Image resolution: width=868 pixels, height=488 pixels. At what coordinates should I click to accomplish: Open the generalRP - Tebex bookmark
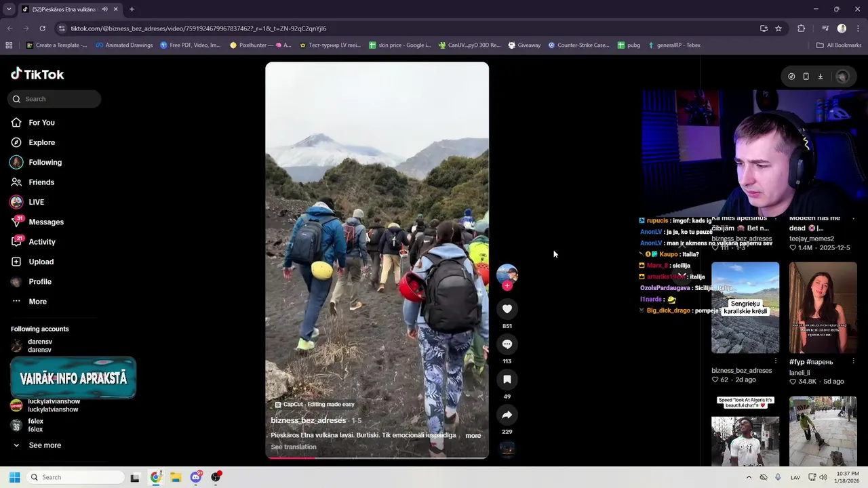pyautogui.click(x=674, y=45)
